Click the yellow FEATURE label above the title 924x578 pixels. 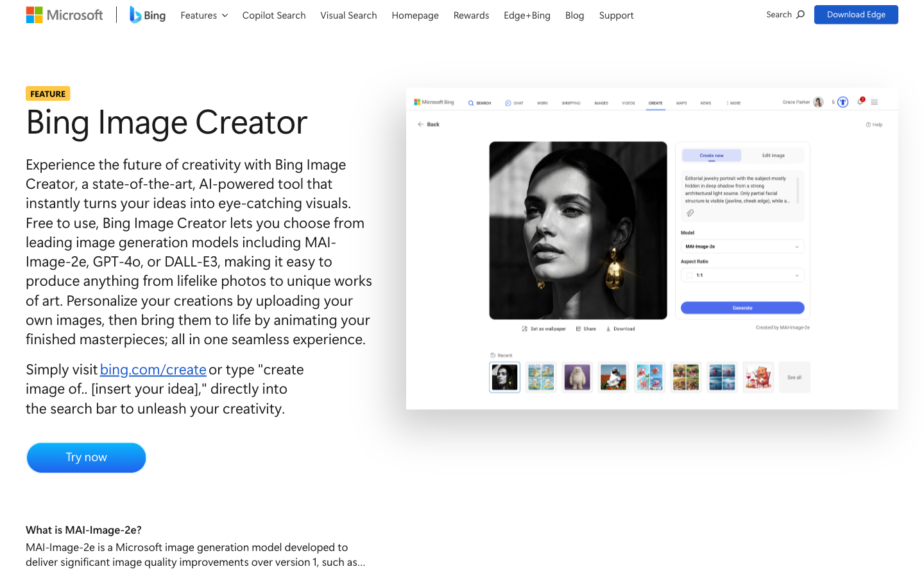[48, 94]
